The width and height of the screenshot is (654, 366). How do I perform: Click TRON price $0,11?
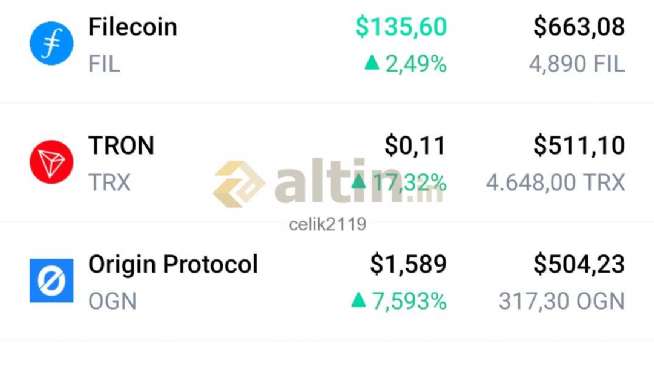point(415,146)
